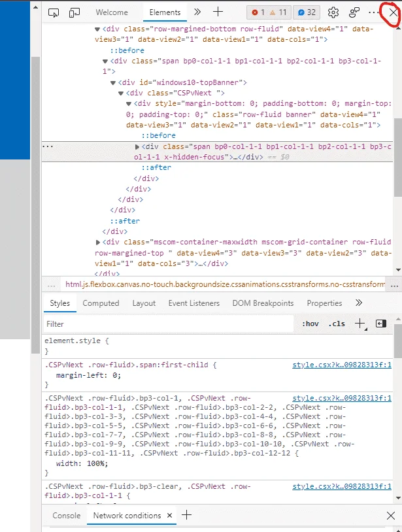Collapse the CSPvNext div node

click(121, 93)
